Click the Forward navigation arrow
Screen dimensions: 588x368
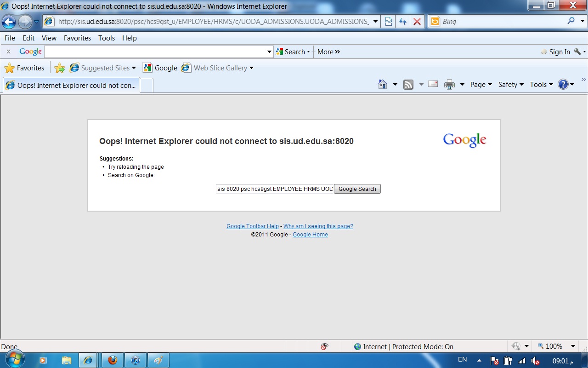click(x=25, y=22)
